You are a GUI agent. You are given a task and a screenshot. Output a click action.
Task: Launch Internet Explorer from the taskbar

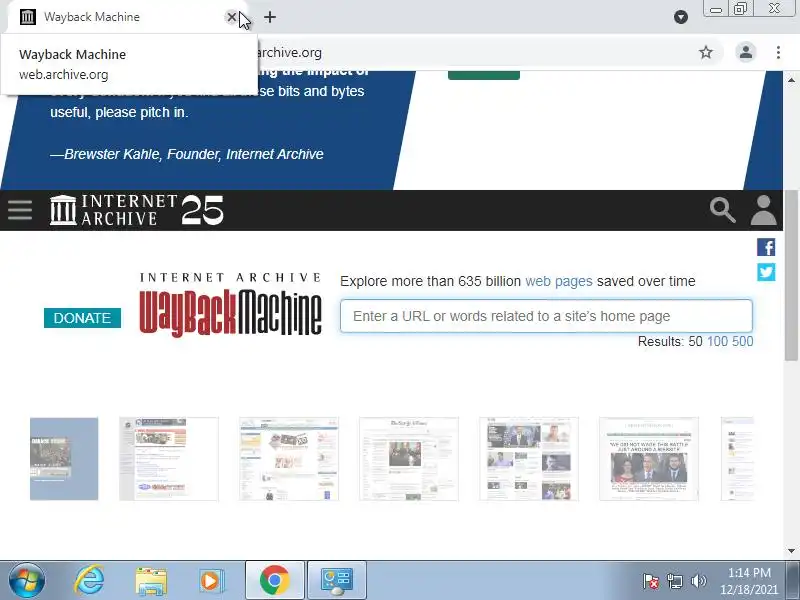pyautogui.click(x=89, y=581)
